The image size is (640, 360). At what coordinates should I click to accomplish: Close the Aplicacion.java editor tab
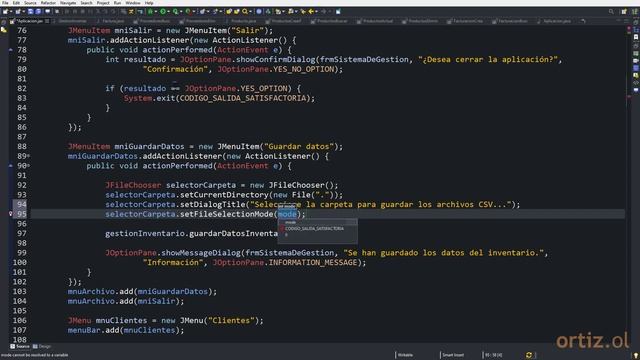(47, 21)
